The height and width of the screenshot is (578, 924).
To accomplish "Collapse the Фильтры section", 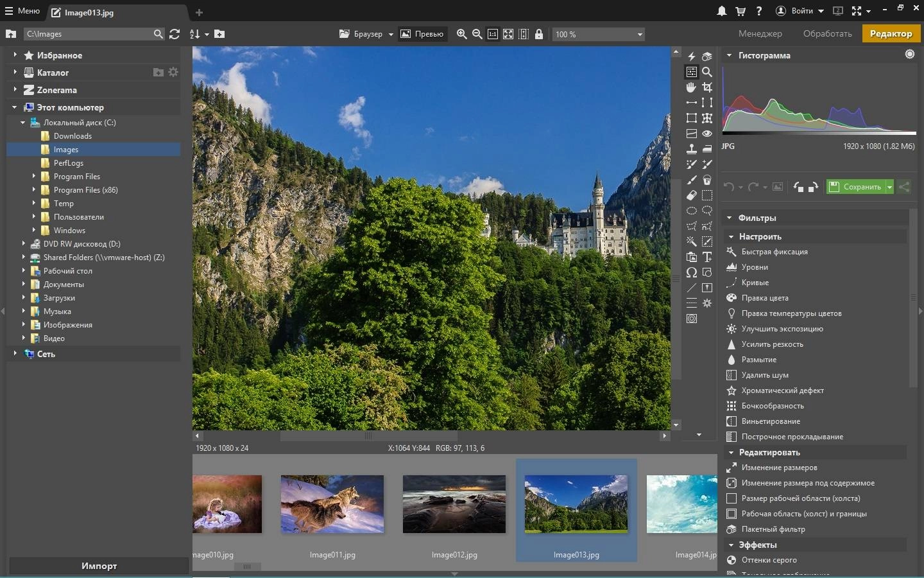I will coord(729,218).
